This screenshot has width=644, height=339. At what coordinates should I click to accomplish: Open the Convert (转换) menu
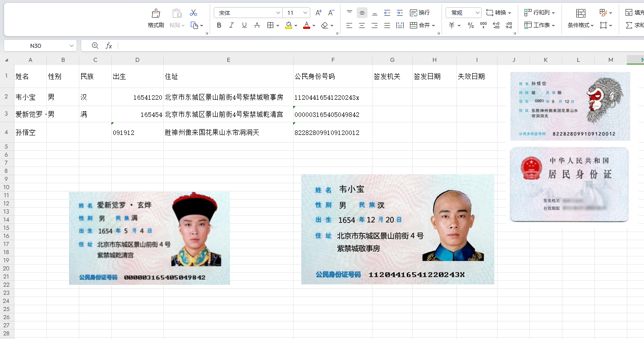pos(499,13)
